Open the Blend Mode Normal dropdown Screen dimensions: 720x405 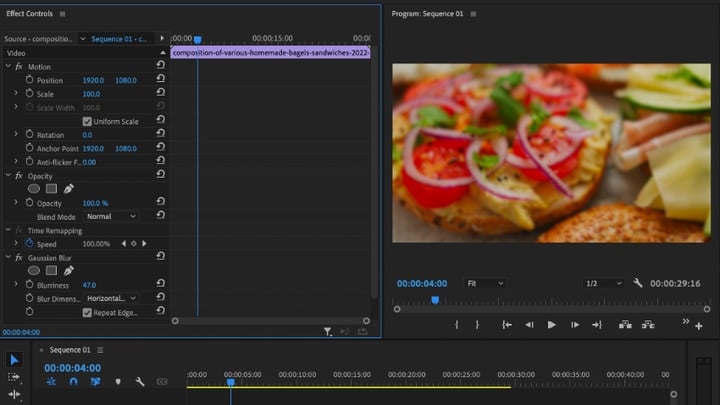(x=111, y=216)
